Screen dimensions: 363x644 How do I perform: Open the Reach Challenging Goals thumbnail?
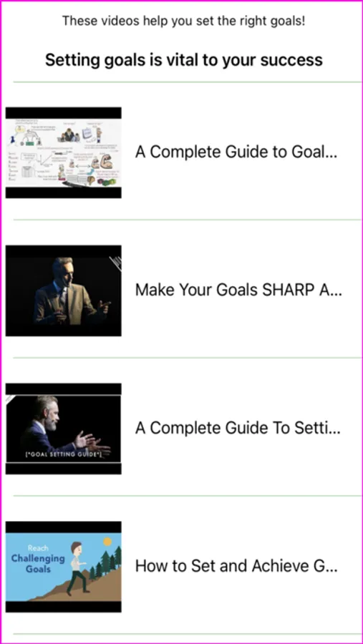click(x=63, y=567)
